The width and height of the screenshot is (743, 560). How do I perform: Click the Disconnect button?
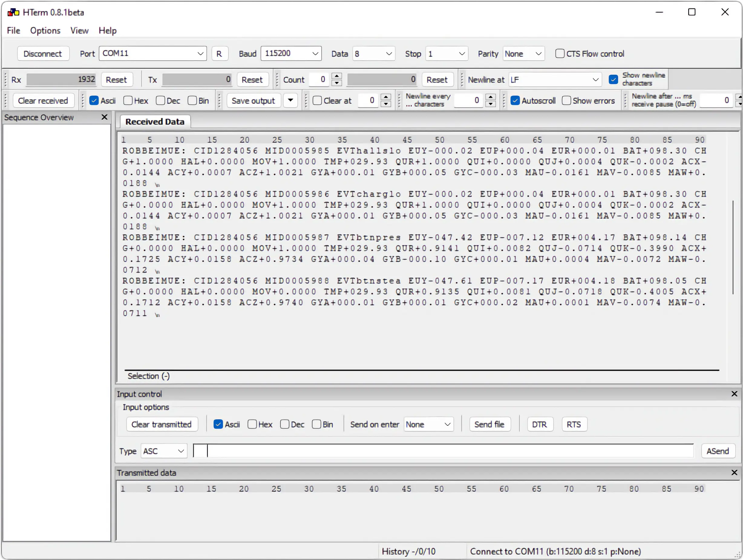point(43,54)
